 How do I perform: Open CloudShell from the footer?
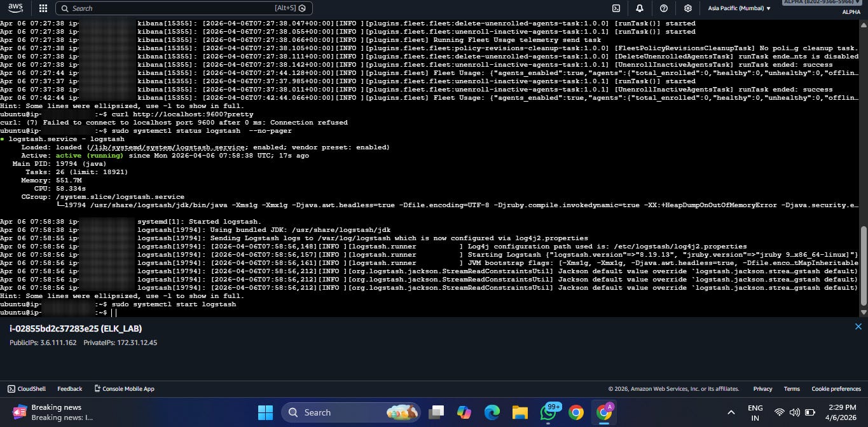click(27, 389)
